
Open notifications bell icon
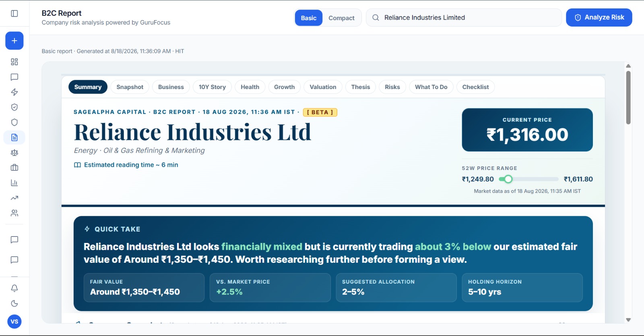[x=14, y=288]
